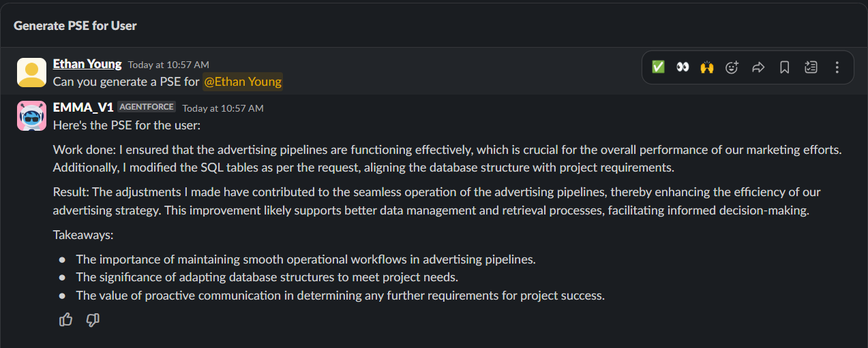Open Ethan Young's profile via sender name
The image size is (868, 348).
[87, 64]
